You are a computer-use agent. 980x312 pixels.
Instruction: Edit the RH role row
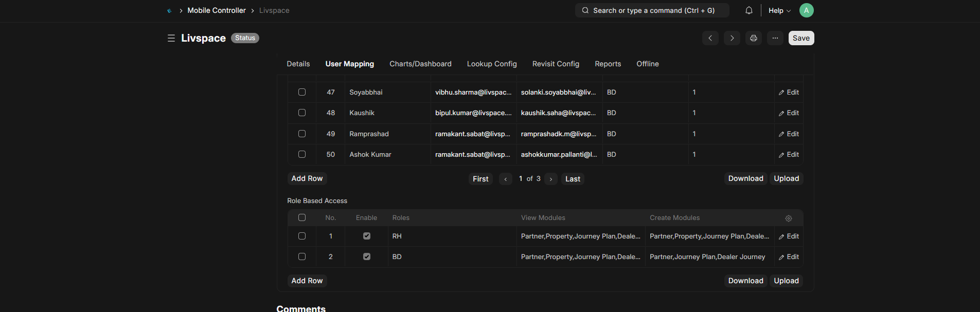[x=789, y=236]
